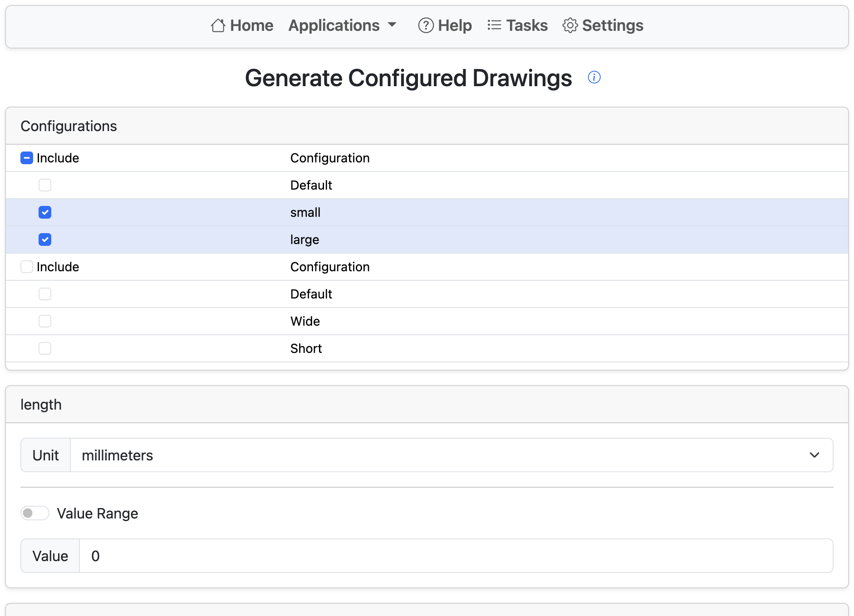
Task: Click the Value input field showing 0
Action: pos(182,556)
